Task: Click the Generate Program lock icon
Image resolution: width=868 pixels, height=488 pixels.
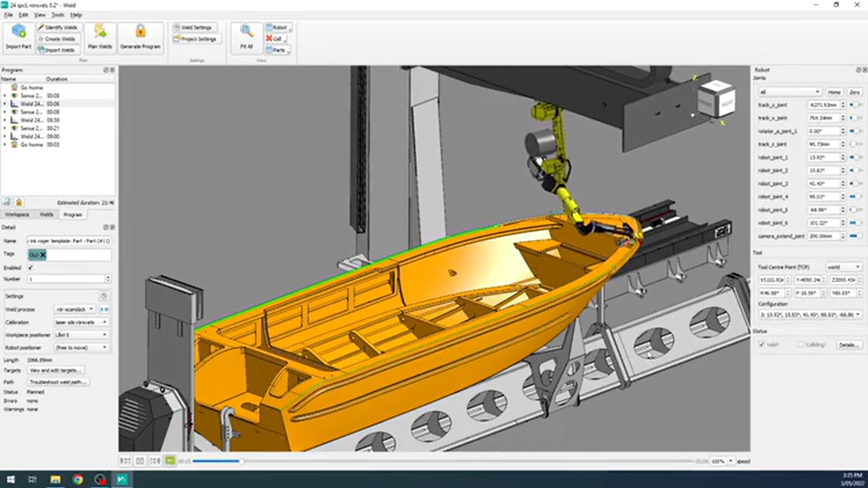Action: (x=140, y=32)
